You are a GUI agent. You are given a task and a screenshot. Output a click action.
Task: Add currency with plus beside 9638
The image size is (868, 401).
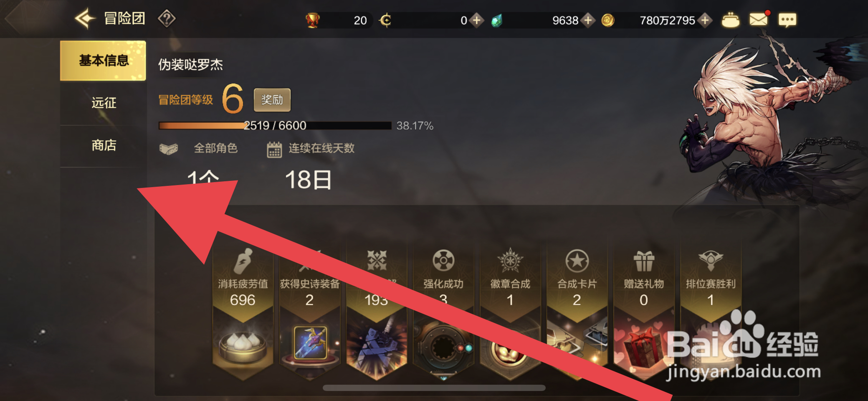click(588, 20)
